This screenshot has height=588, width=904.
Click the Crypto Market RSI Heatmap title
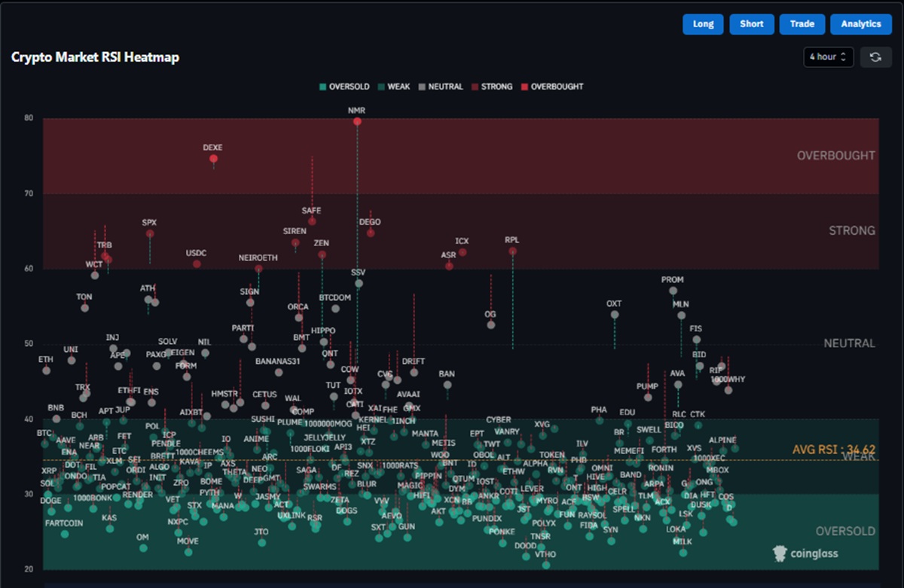pos(95,57)
